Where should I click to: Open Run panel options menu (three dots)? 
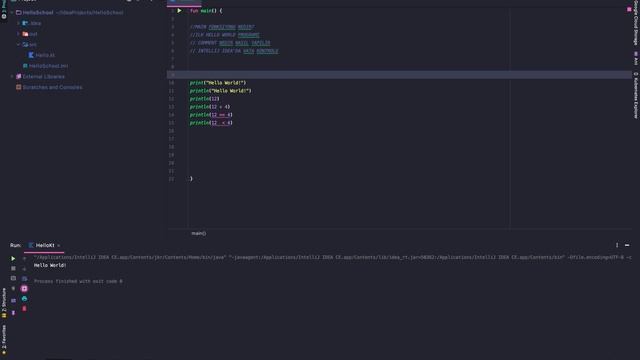tap(617, 245)
